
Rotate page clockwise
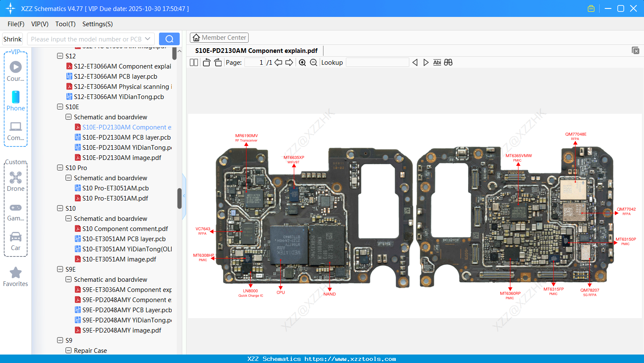point(218,62)
